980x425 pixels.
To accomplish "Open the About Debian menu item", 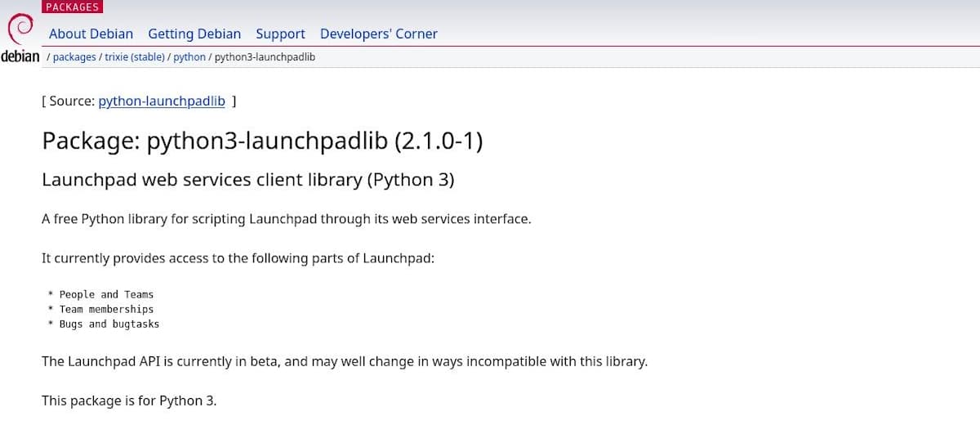I will 91,34.
